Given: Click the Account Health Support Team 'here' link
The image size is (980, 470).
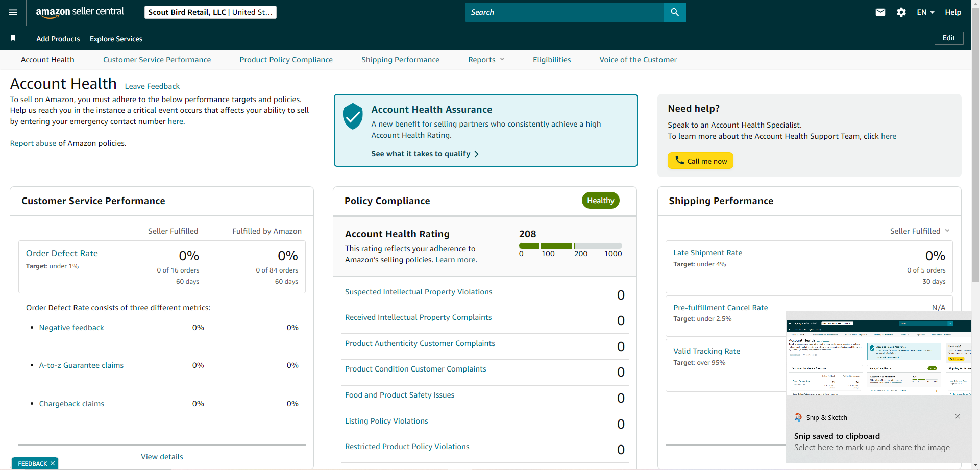Looking at the screenshot, I should click(x=889, y=136).
